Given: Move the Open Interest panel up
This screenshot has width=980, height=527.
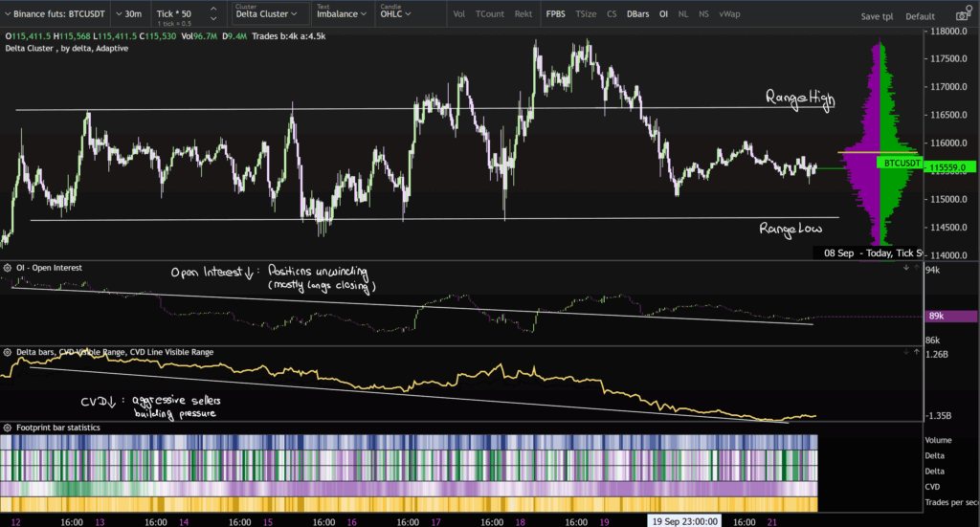Looking at the screenshot, I should (917, 268).
